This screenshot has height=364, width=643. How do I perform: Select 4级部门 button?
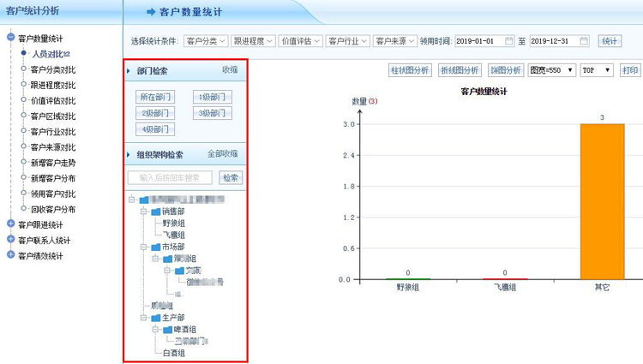tap(155, 129)
